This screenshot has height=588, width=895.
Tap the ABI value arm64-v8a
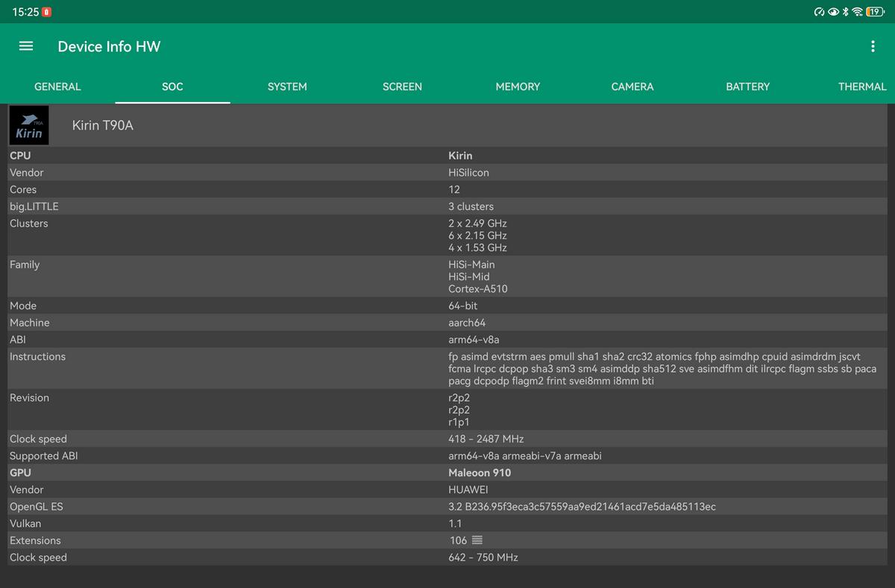474,340
